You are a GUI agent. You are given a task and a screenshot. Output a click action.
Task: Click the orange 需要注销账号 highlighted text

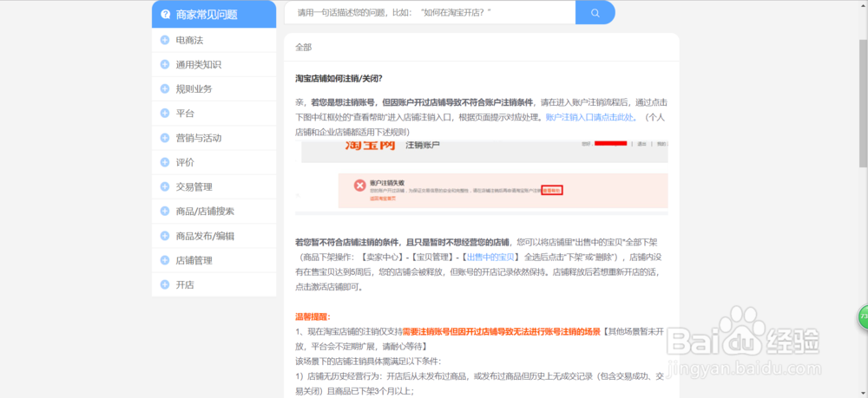[x=502, y=331]
